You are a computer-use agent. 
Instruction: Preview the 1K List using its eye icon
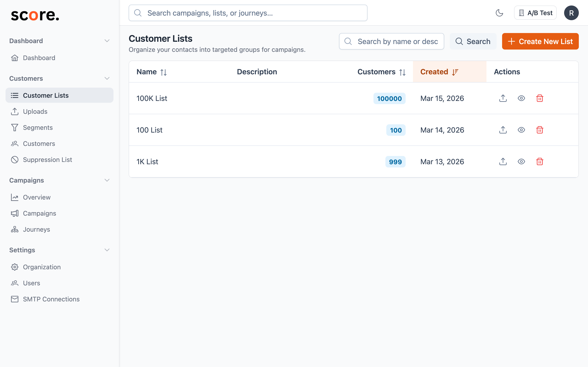point(521,162)
